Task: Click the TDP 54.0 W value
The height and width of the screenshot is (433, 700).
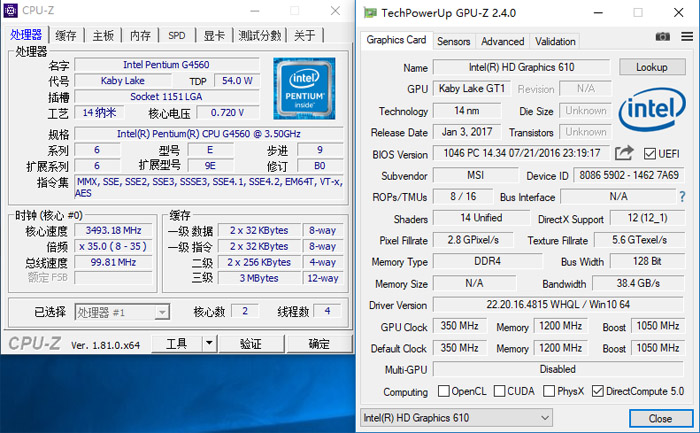Action: [237, 81]
